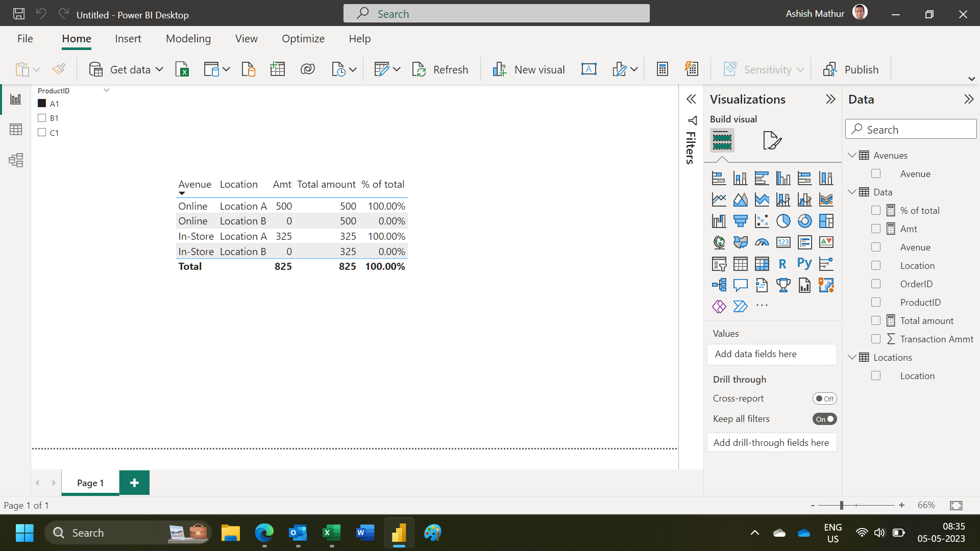Screen dimensions: 980x551
Task: Open the Format visual tab icon
Action: point(772,140)
